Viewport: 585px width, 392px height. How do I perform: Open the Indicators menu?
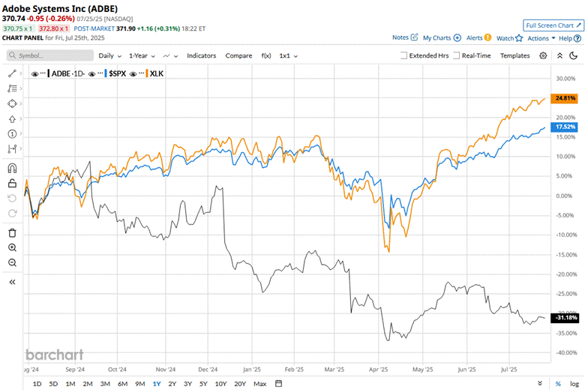point(202,55)
